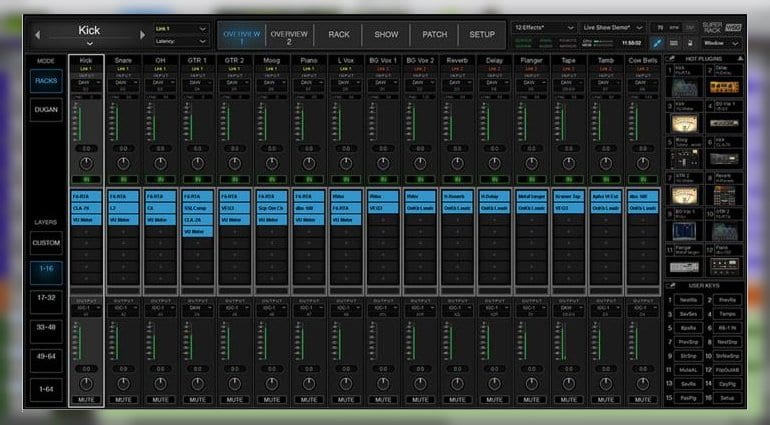
Task: Open the Rack tab
Action: click(339, 35)
